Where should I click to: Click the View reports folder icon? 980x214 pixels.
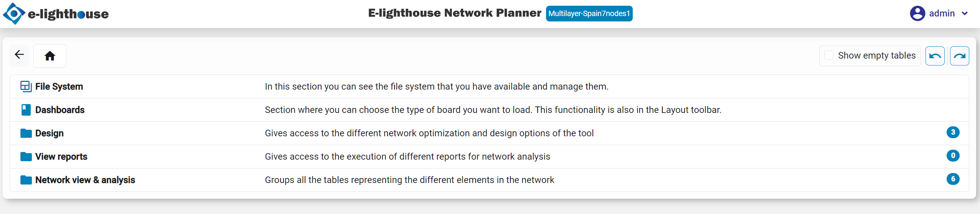point(26,157)
